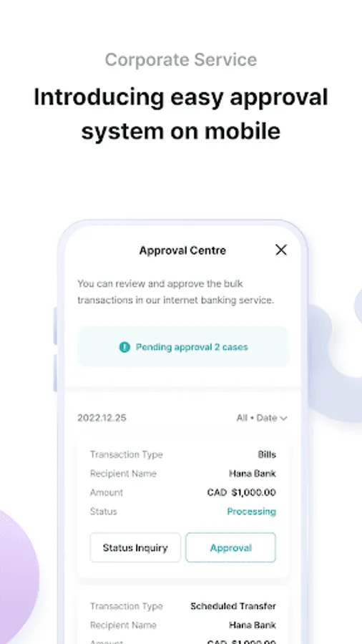Click the chevron next to Date filter
This screenshot has height=644, width=362.
click(283, 419)
